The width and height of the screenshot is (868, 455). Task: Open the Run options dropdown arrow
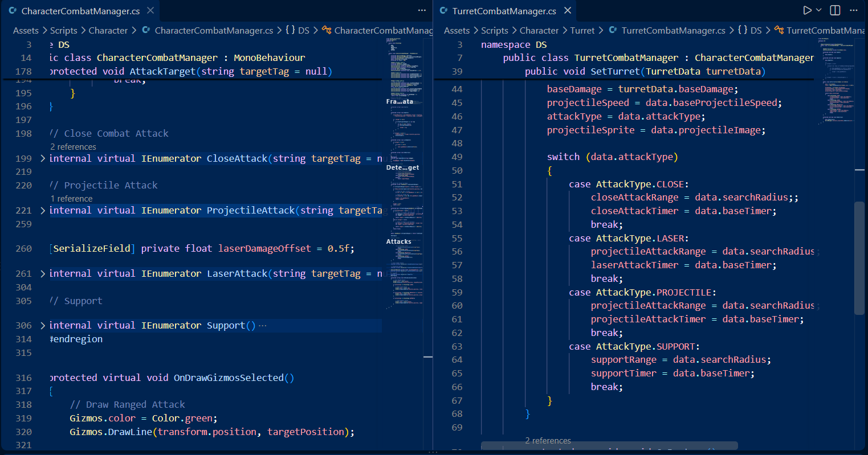[819, 10]
